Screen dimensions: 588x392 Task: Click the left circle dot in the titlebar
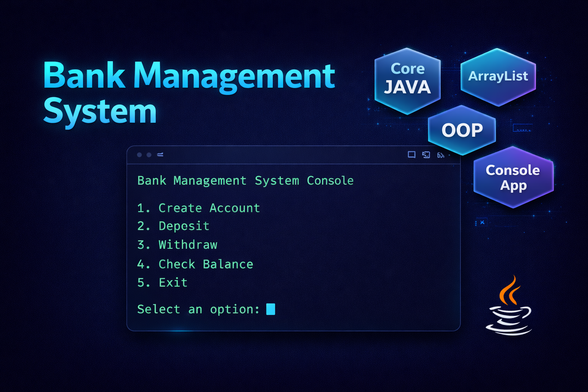[x=139, y=155]
